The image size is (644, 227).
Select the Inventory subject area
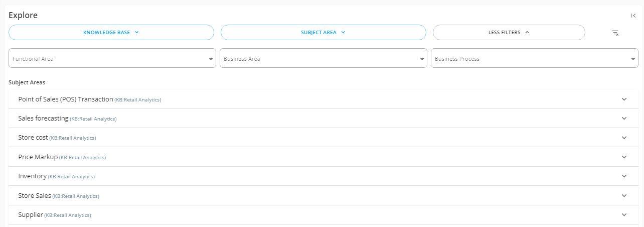(324, 176)
